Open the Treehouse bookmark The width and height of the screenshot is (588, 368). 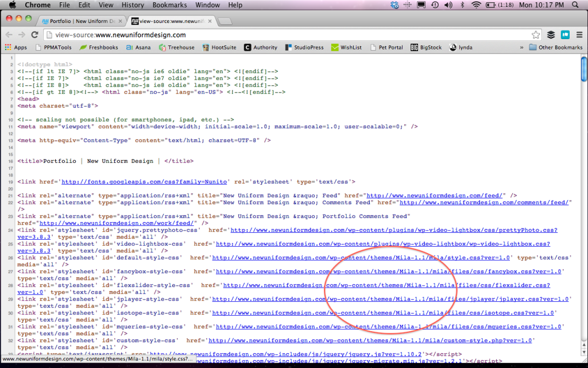click(x=177, y=47)
